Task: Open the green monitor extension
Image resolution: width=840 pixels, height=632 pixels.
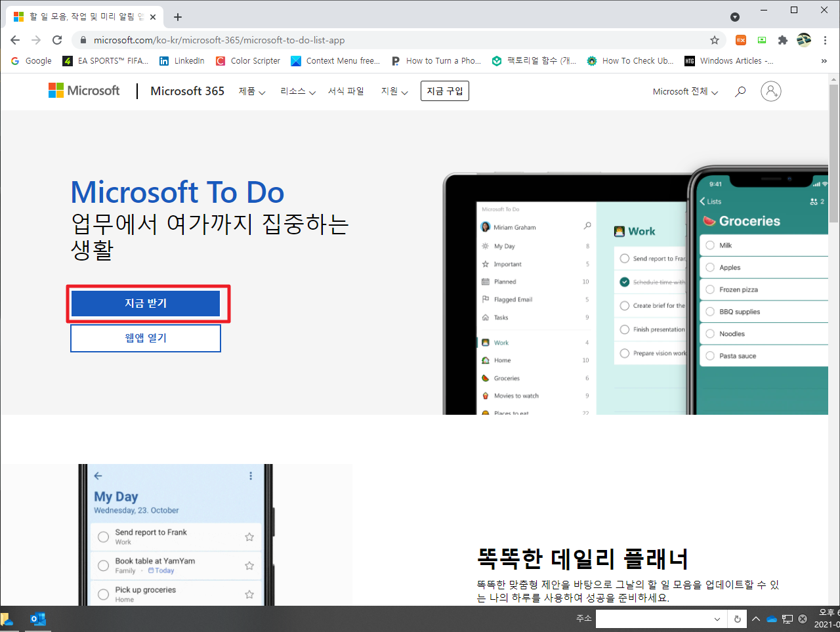Action: (762, 40)
